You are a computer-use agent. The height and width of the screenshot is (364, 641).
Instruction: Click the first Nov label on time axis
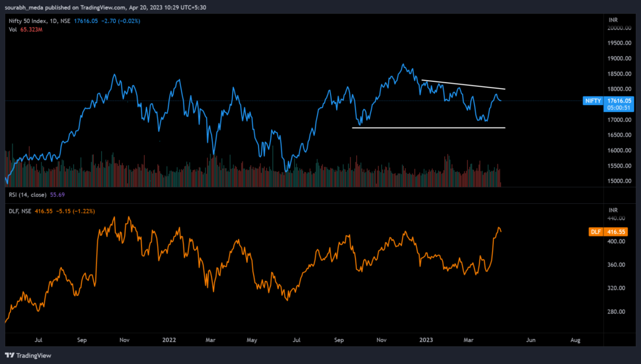(125, 340)
